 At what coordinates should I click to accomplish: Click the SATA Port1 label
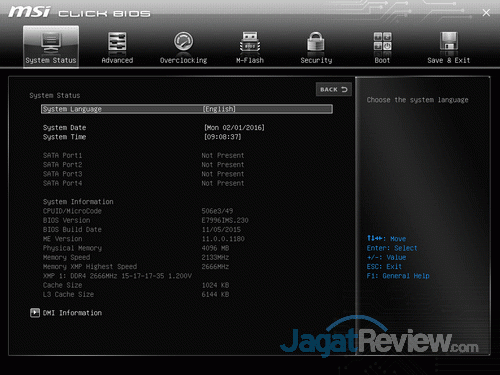click(62, 156)
